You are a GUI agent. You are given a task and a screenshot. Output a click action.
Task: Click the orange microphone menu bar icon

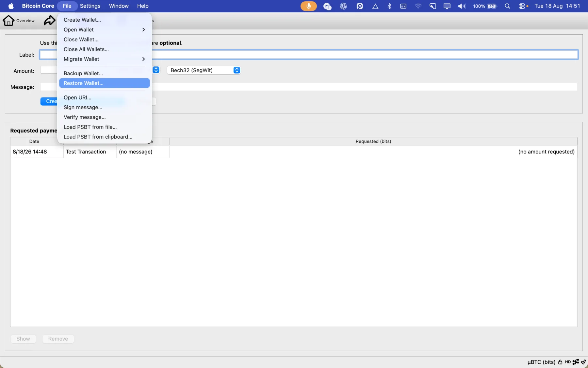click(308, 6)
